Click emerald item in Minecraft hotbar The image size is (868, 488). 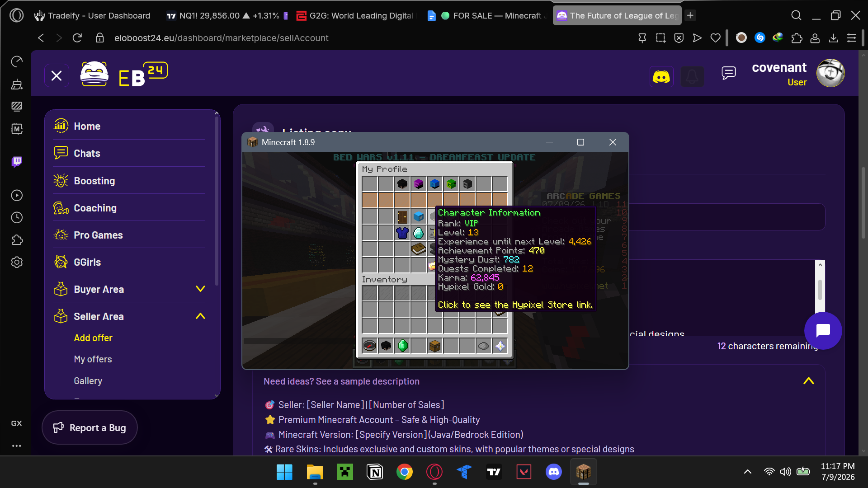[402, 346]
